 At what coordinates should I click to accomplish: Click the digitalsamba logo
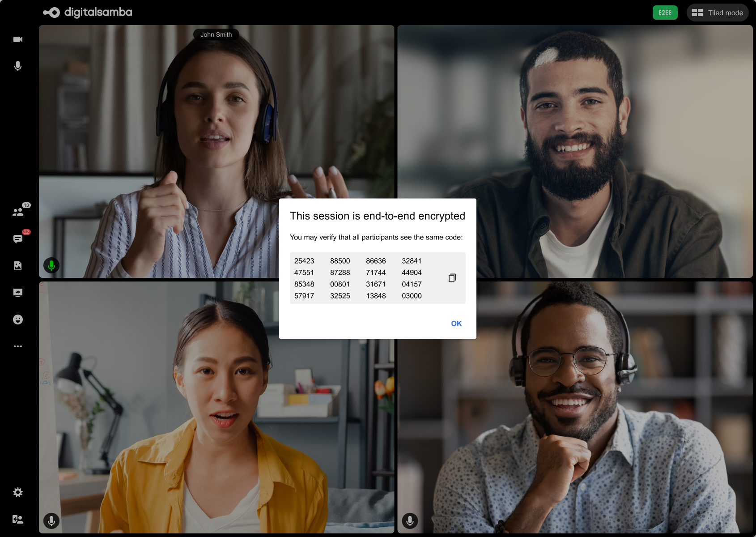point(88,13)
